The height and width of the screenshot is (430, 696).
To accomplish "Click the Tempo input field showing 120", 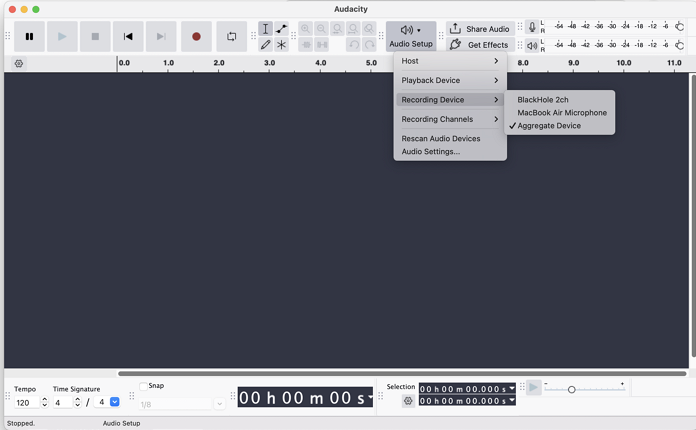I will [x=27, y=402].
